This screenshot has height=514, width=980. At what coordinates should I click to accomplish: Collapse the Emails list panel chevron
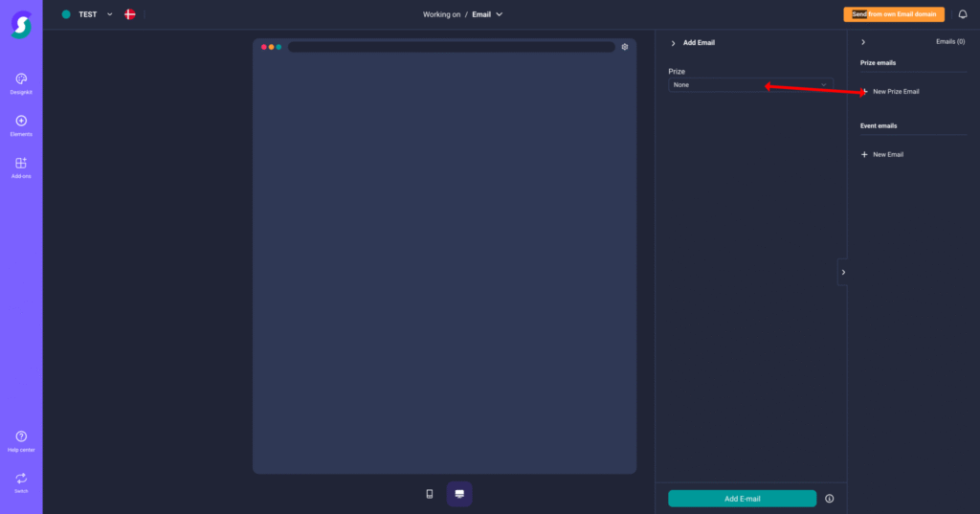pos(863,42)
